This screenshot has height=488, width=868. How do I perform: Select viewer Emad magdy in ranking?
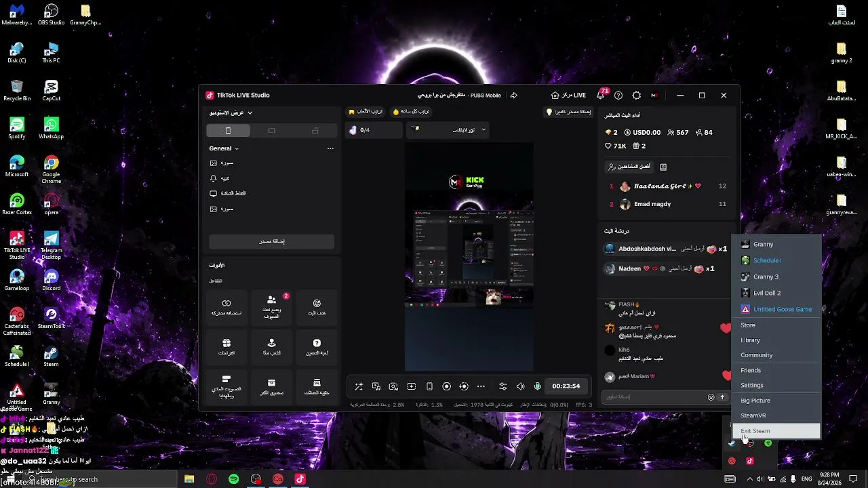click(x=668, y=204)
